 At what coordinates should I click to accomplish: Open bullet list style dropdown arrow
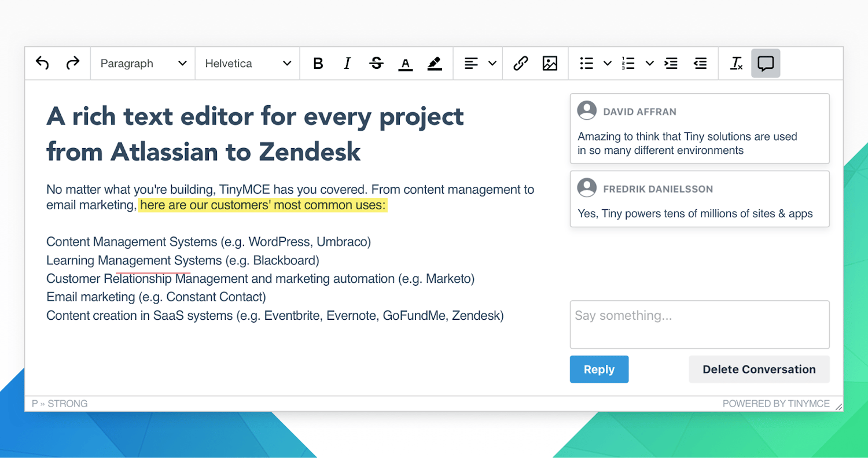pos(608,64)
